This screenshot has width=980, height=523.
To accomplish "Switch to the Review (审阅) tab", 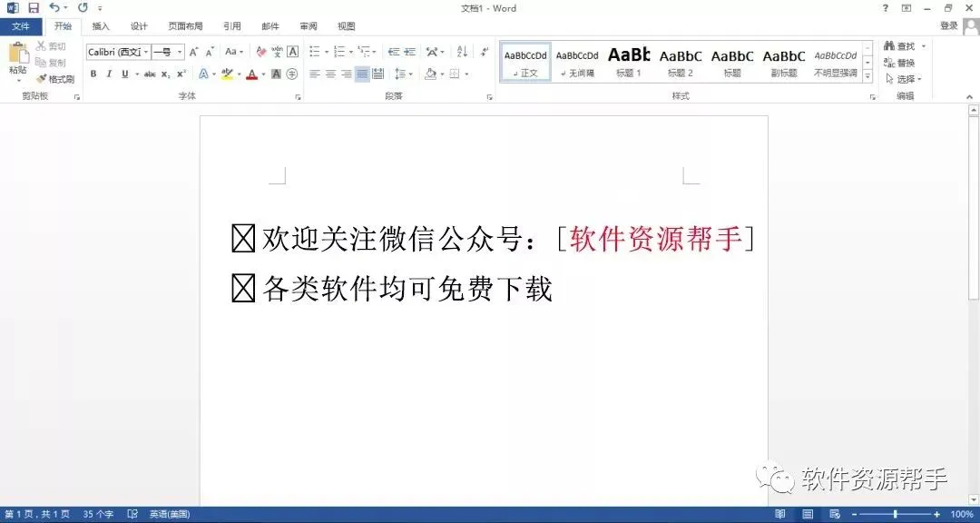I will [309, 26].
